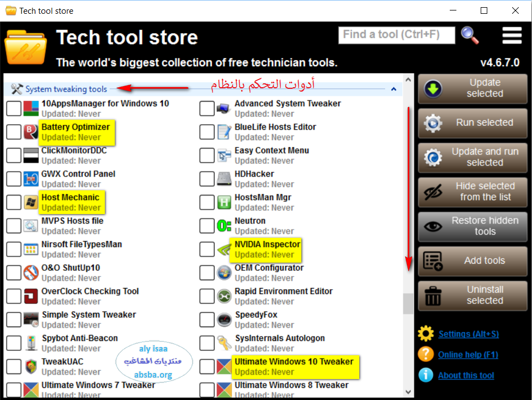This screenshot has width=532, height=400.
Task: Collapse the System tweaking tools section
Action: pos(393,89)
